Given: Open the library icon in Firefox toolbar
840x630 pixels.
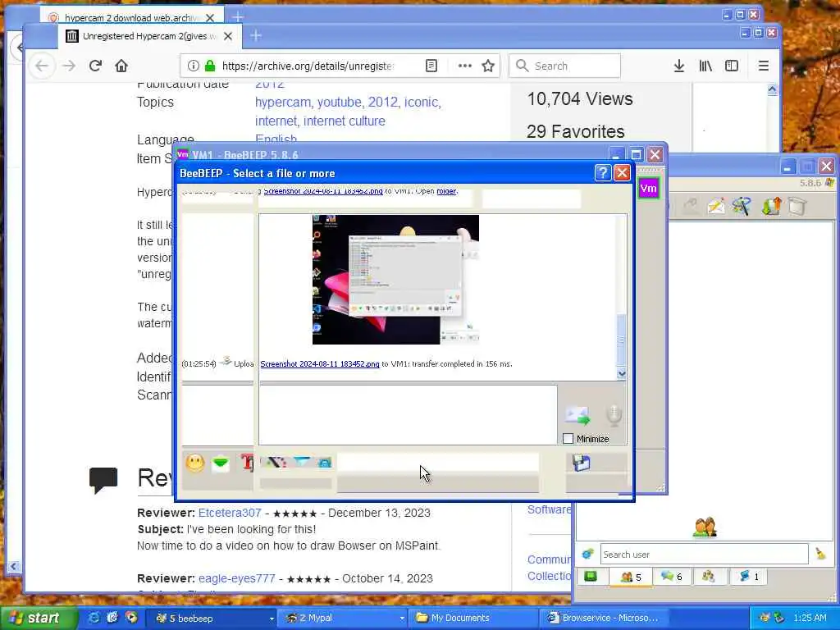Looking at the screenshot, I should click(x=705, y=66).
